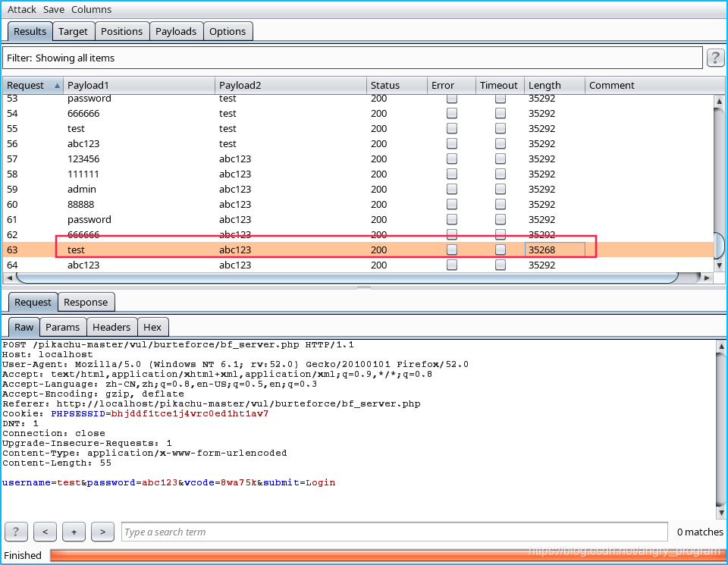
Task: Toggle Error checkbox for request 57
Action: [452, 159]
